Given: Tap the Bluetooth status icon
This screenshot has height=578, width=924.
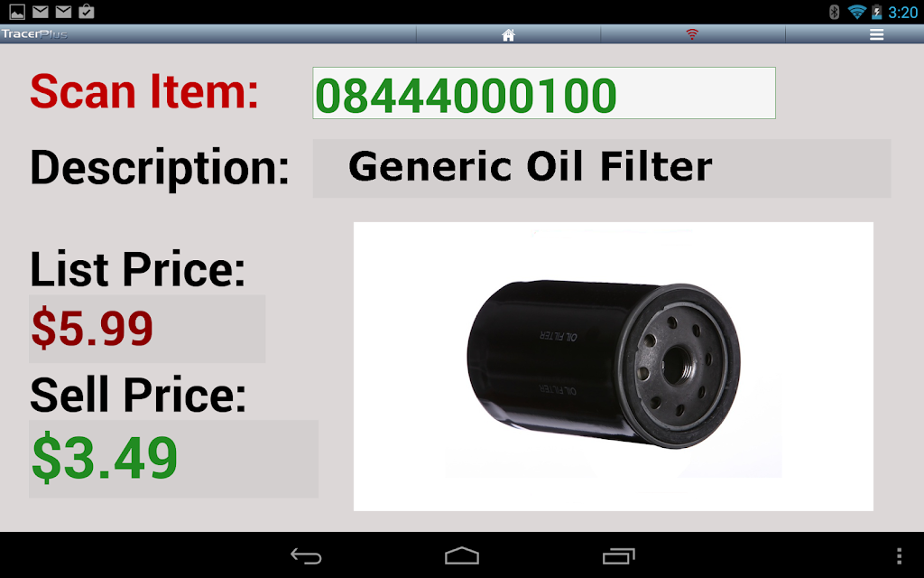Looking at the screenshot, I should click(x=834, y=12).
